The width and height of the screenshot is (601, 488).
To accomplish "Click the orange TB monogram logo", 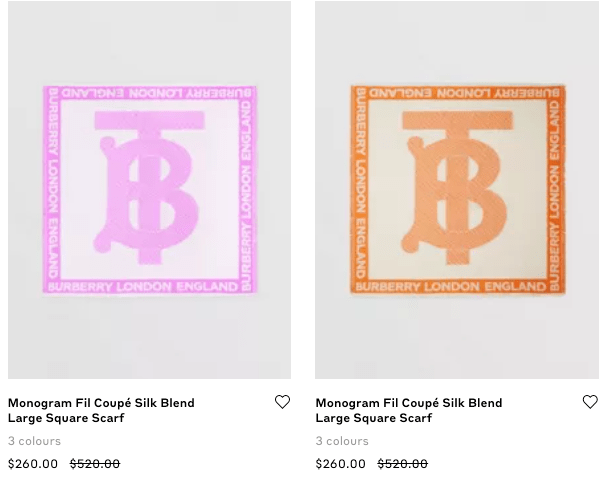I will [x=457, y=183].
